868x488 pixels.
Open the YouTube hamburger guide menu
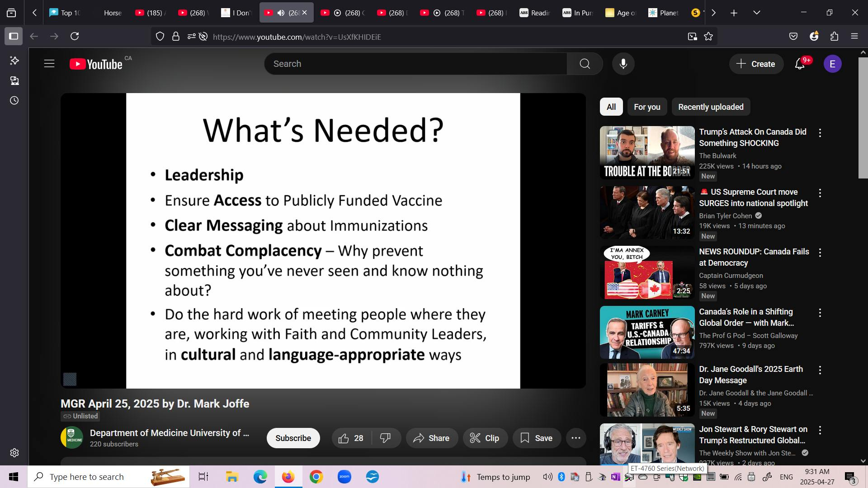pos(49,64)
